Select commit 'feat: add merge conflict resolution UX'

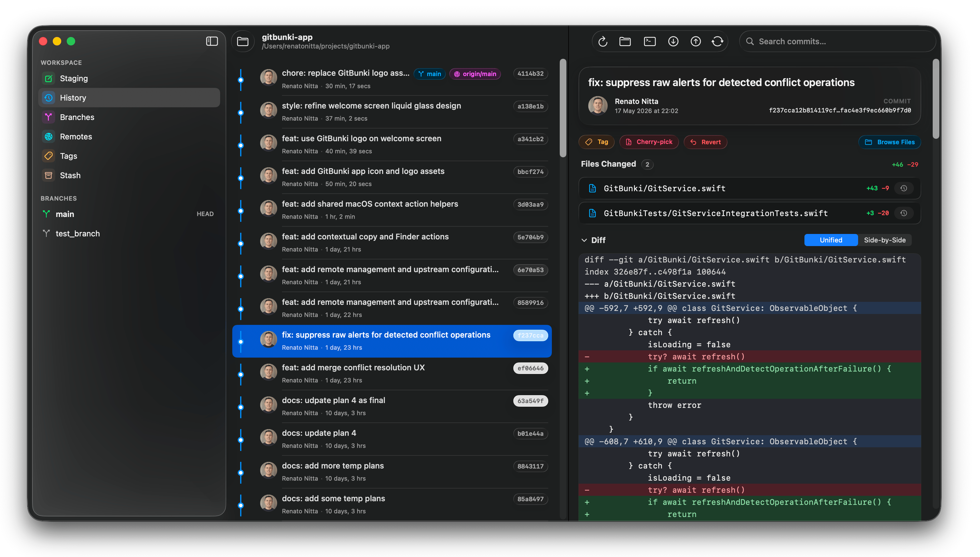coord(392,373)
